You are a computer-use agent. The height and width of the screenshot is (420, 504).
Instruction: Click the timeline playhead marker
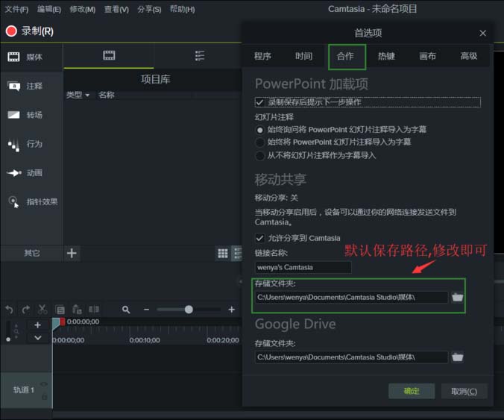point(58,322)
